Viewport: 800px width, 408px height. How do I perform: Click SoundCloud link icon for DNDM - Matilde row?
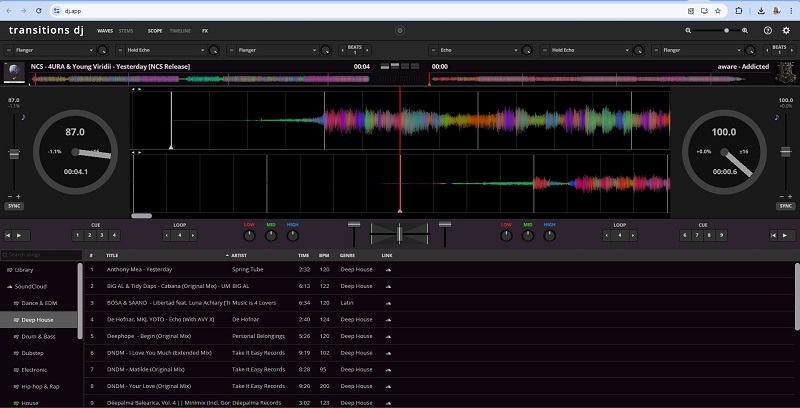click(x=388, y=370)
